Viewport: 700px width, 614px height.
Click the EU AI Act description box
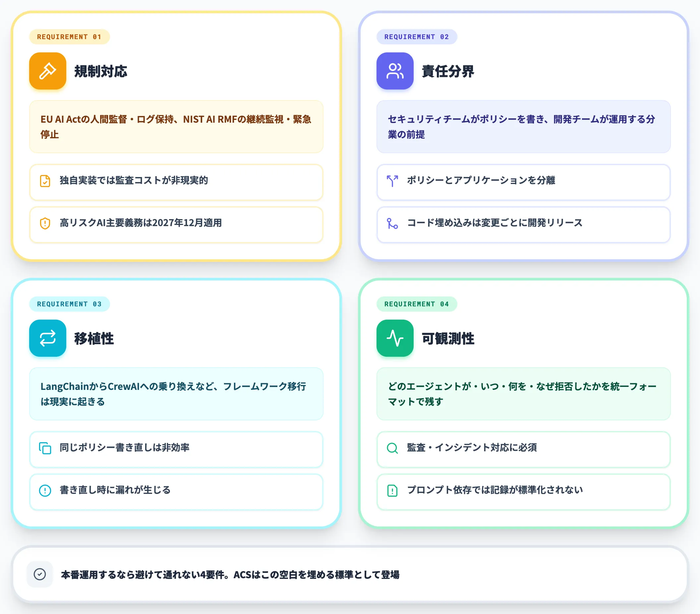(x=176, y=127)
